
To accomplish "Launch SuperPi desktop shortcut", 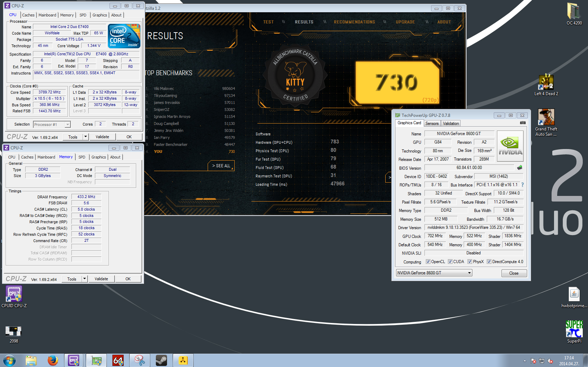I will 574,332.
